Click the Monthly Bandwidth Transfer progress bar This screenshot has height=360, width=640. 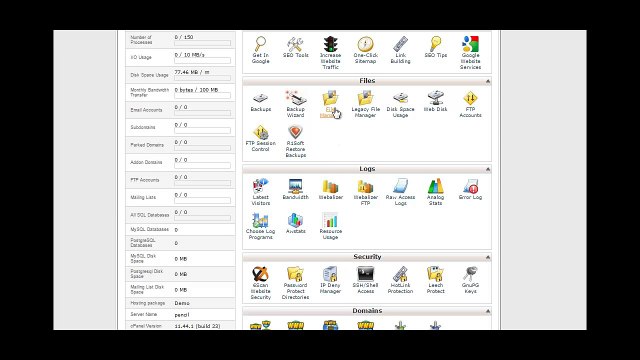click(x=202, y=96)
